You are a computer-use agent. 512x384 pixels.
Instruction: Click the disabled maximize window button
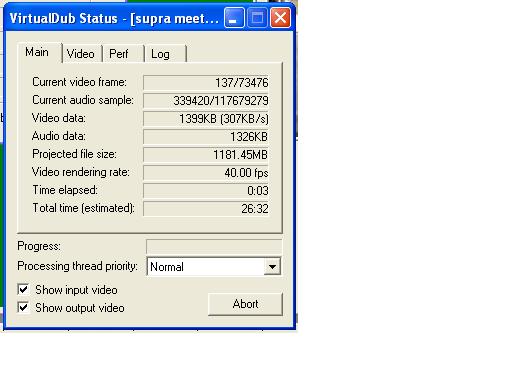[x=257, y=18]
